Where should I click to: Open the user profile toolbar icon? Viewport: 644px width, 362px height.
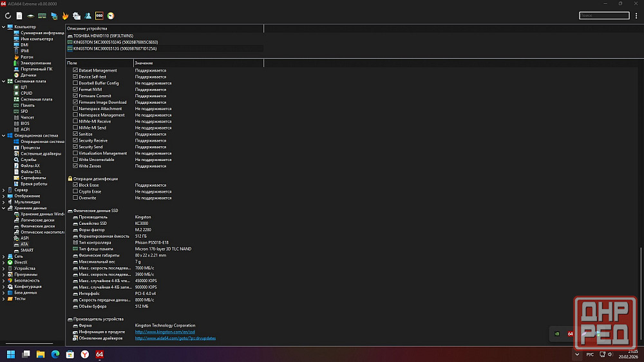coord(88,15)
